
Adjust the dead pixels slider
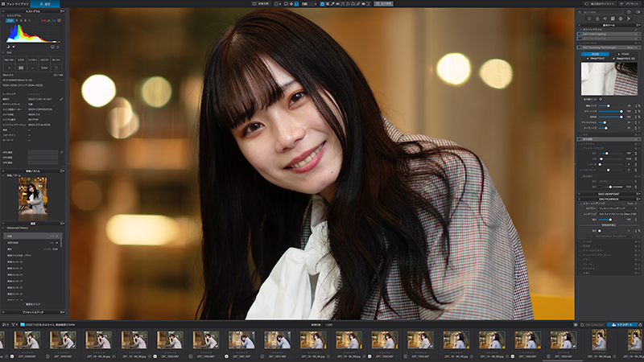tap(610, 122)
